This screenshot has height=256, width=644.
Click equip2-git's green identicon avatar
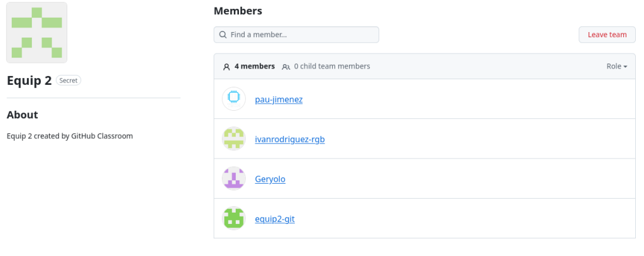[234, 218]
